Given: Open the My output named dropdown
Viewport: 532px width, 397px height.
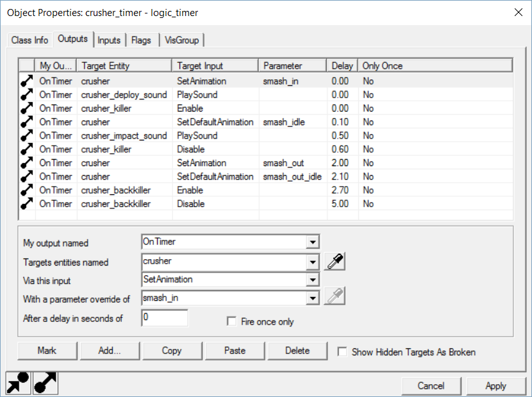Looking at the screenshot, I should (313, 242).
